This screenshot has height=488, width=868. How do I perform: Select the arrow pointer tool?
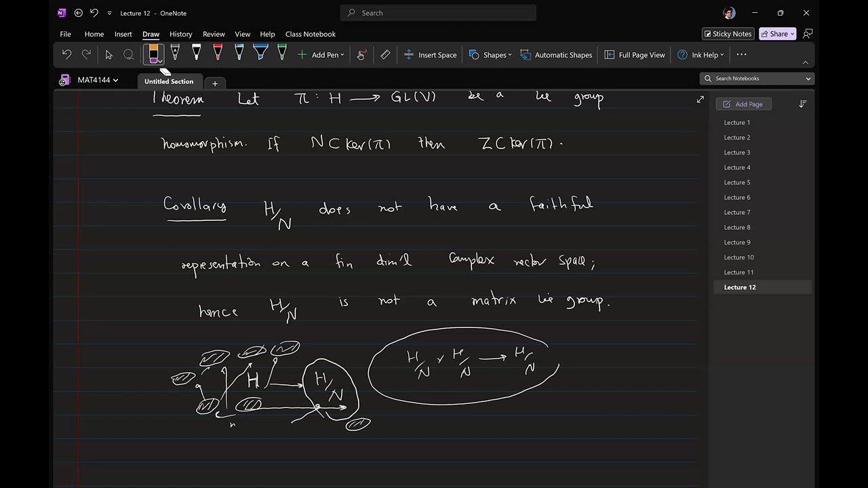(x=108, y=55)
